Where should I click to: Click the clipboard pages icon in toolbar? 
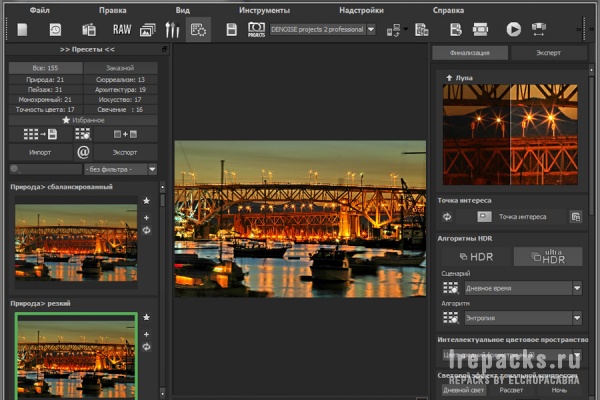point(89,29)
